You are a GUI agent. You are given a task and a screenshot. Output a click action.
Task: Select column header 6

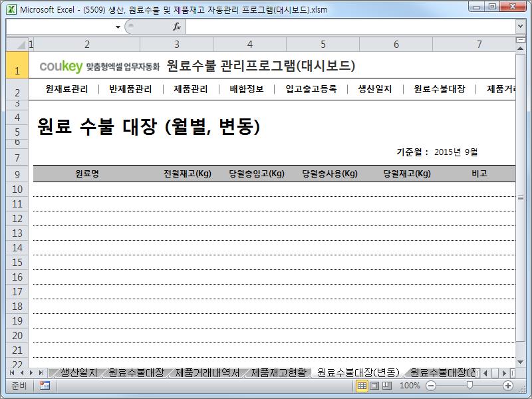(x=396, y=44)
